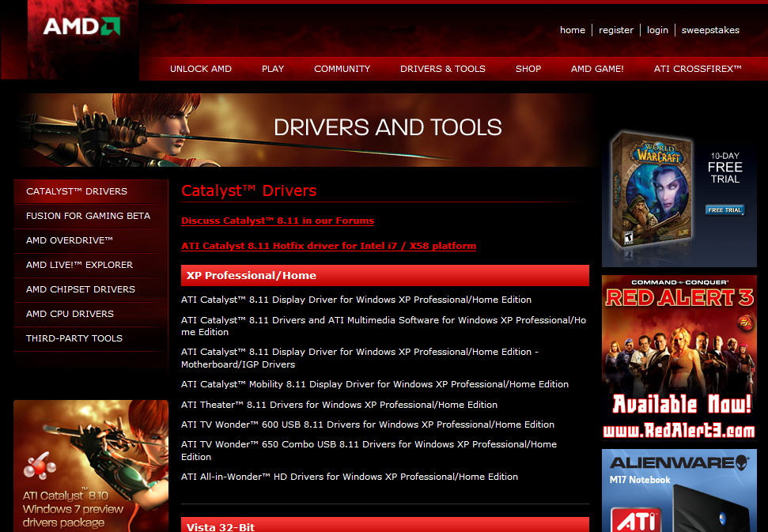The image size is (768, 532).
Task: Open Catalyst 8.11 Display Driver XP link
Action: click(x=356, y=300)
